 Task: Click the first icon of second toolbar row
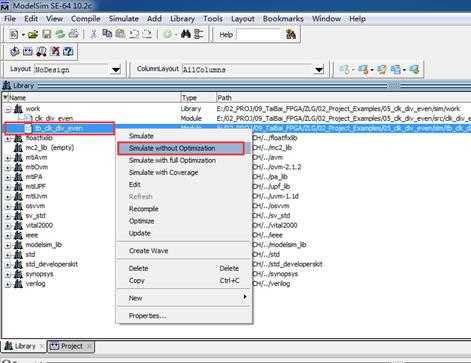[x=14, y=51]
